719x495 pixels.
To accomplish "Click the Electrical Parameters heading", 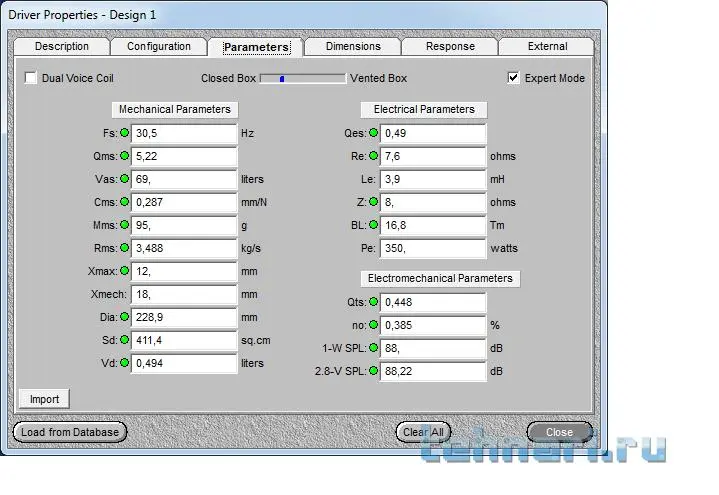I will click(x=424, y=109).
